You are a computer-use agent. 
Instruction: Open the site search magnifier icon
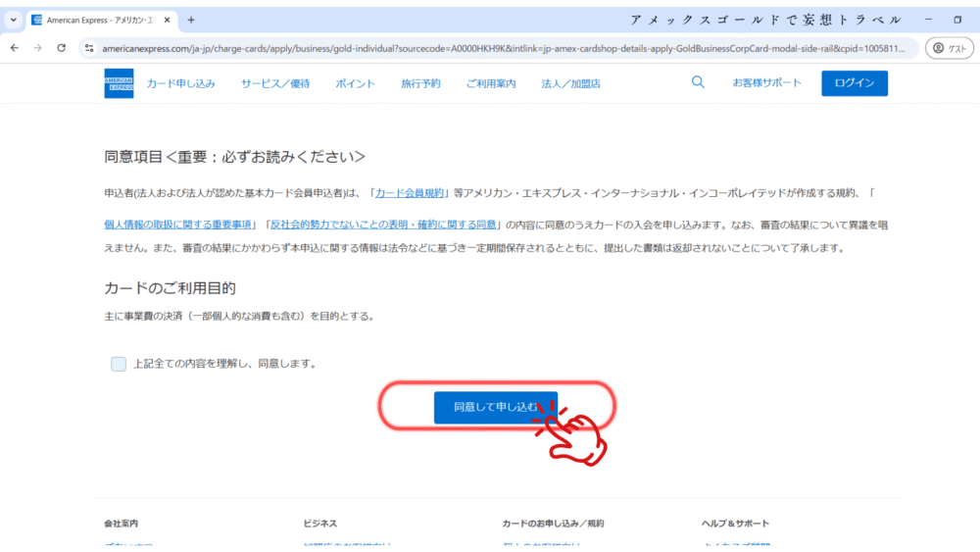(698, 82)
